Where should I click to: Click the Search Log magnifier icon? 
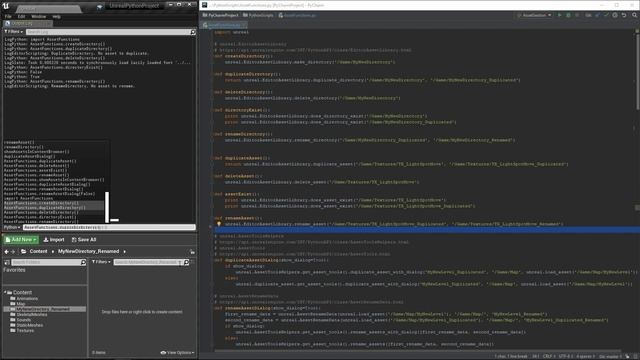point(193,32)
